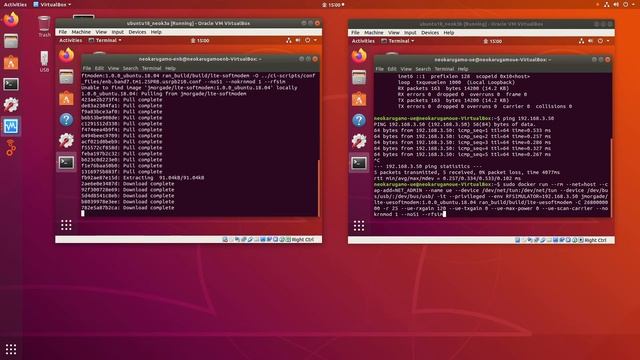Click the eNB VirtualBox window title bar
This screenshot has width=640, height=360.
tap(188, 23)
